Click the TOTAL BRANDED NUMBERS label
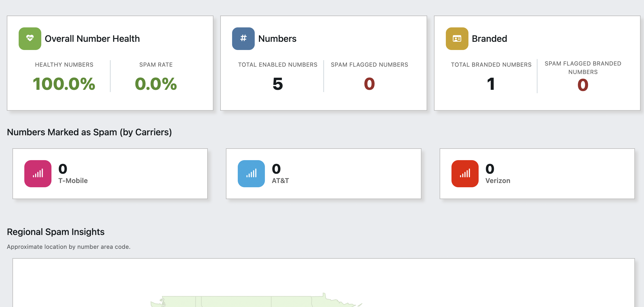644x307 pixels. pos(491,65)
